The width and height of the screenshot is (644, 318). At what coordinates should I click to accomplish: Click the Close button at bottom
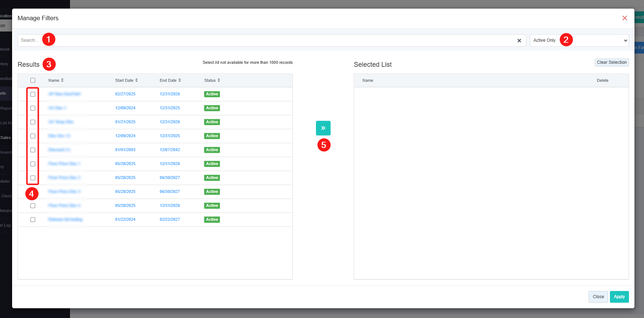598,297
